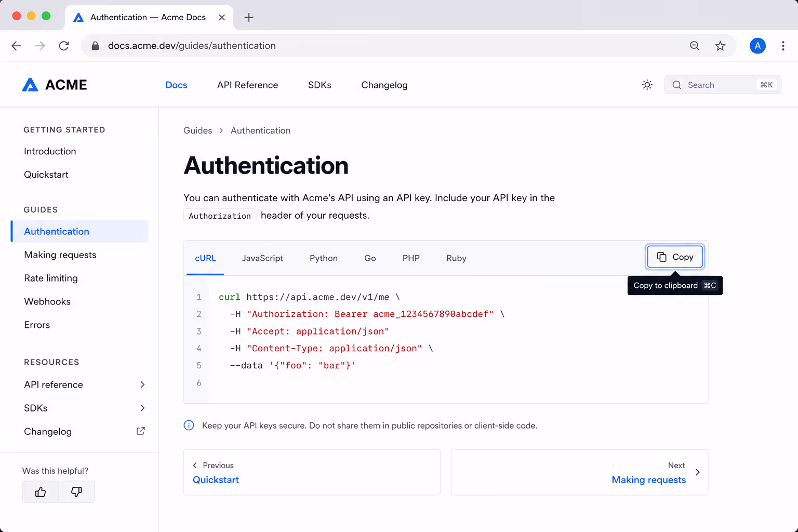
Task: Focus the Search input field
Action: [723, 85]
